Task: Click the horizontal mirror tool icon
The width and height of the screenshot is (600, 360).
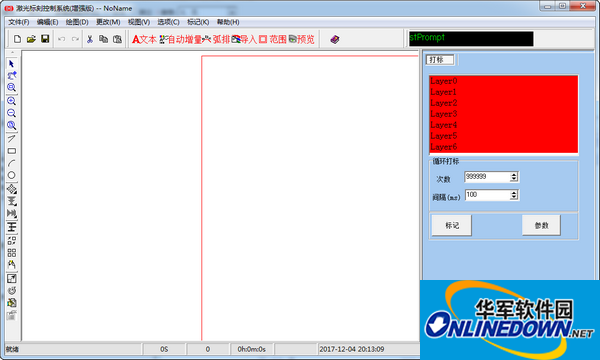Action: 11,213
